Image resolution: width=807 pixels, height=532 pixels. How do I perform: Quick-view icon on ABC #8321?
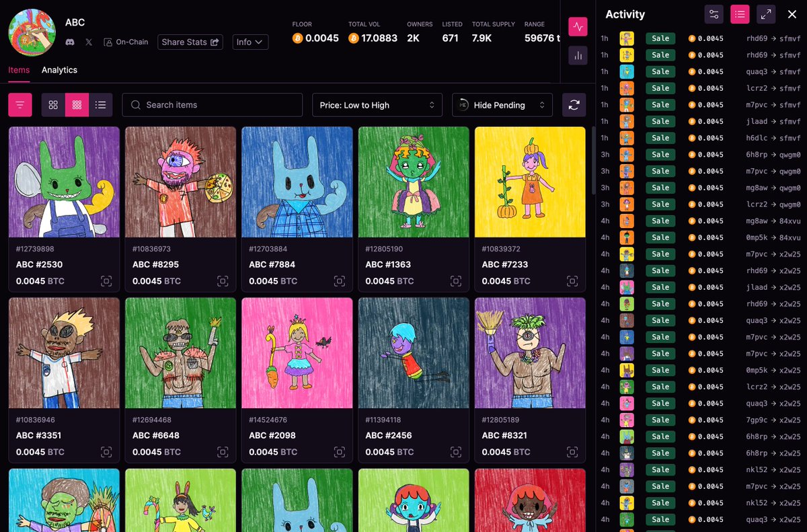[572, 452]
